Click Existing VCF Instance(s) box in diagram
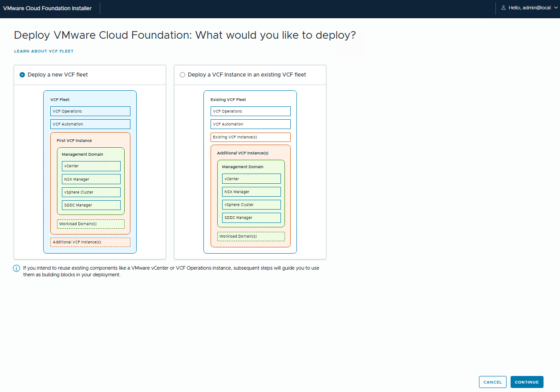Viewport: 560px width, 392px height. point(251,137)
